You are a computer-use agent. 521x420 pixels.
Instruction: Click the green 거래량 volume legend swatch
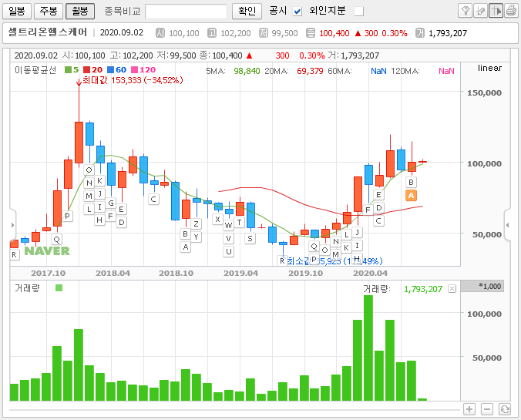(x=59, y=287)
